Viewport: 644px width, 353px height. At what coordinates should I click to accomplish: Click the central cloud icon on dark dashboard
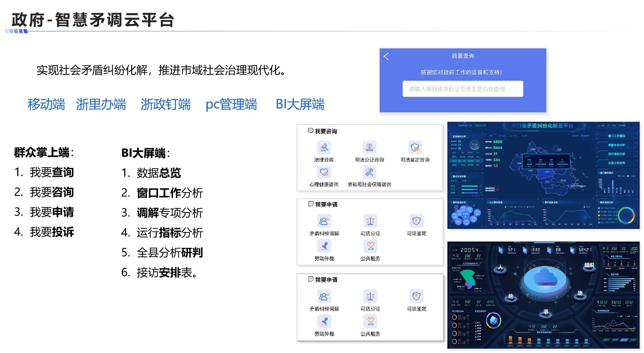(x=545, y=277)
